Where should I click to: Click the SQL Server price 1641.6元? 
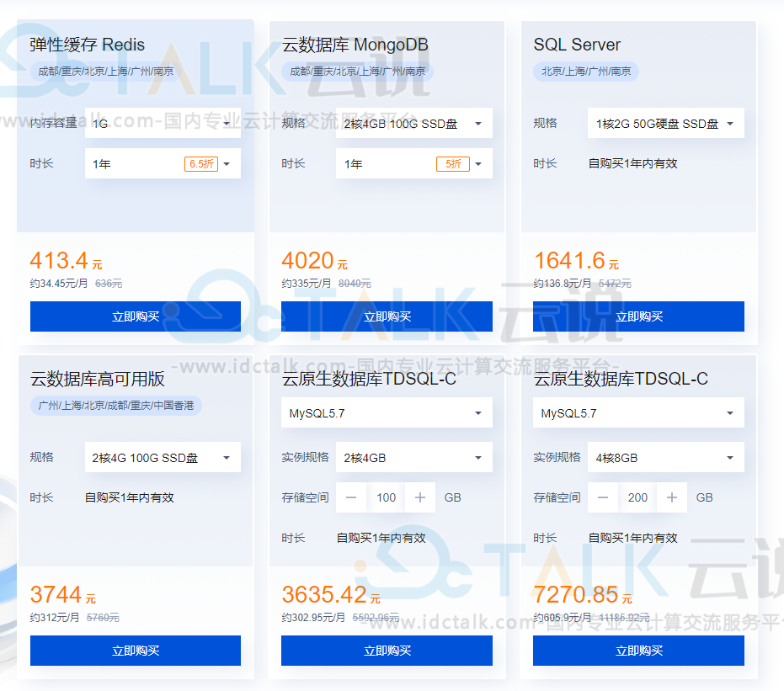tap(577, 261)
